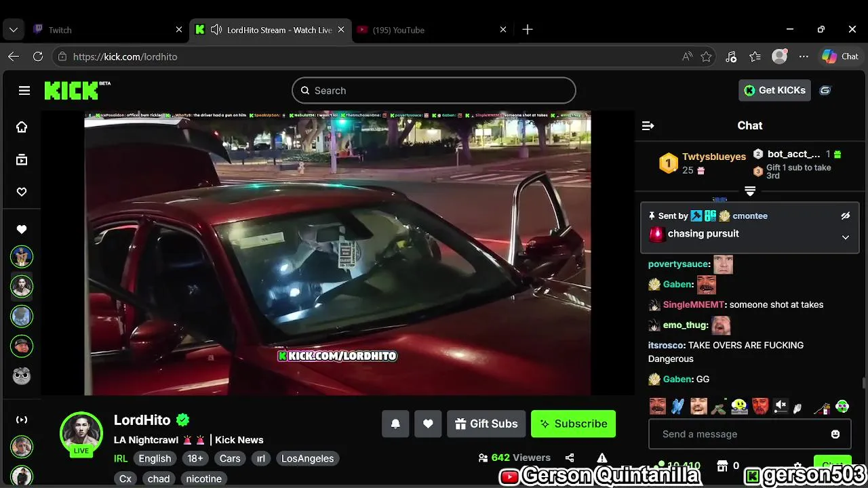Focus the Kick search box
This screenshot has height=488, width=868.
pyautogui.click(x=434, y=90)
